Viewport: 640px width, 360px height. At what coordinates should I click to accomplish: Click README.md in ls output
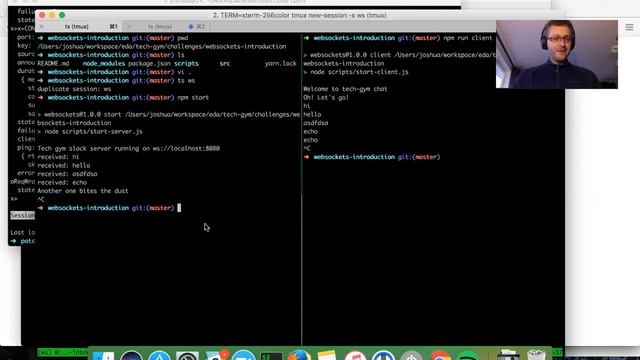[53, 64]
